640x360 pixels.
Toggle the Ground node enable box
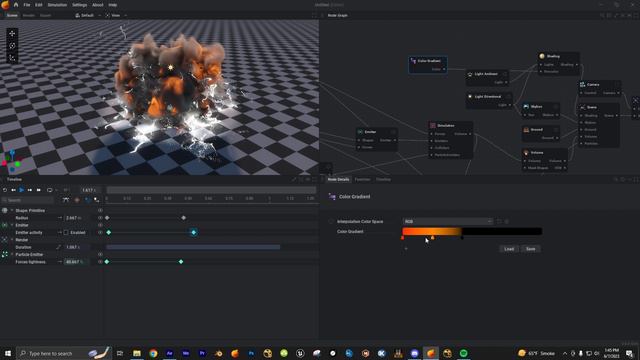click(556, 130)
